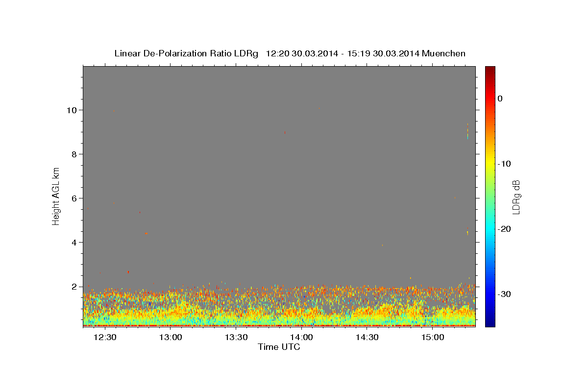Image resolution: width=588 pixels, height=392 pixels.
Task: Click the height tick label 10
Action: [72, 110]
